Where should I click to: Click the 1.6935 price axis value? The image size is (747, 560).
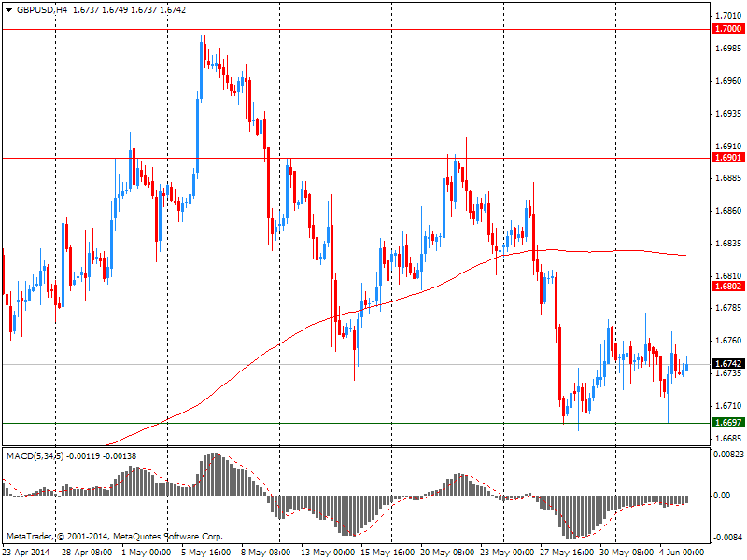coord(728,113)
